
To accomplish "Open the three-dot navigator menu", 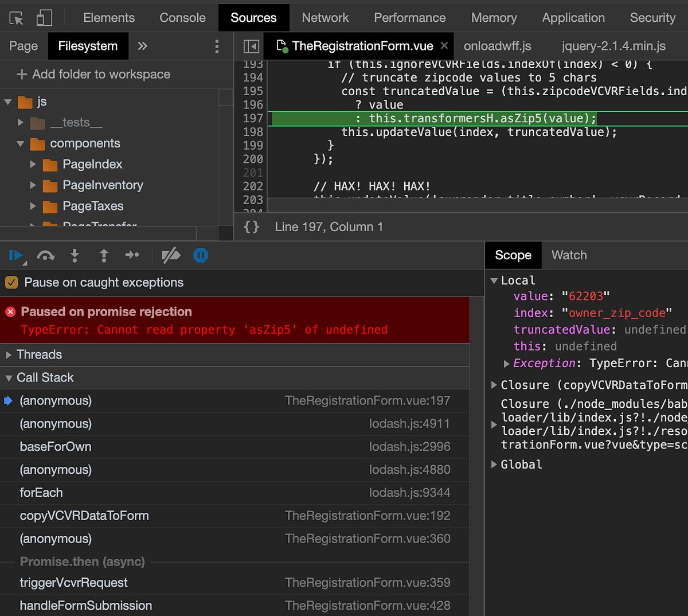I will pos(217,46).
